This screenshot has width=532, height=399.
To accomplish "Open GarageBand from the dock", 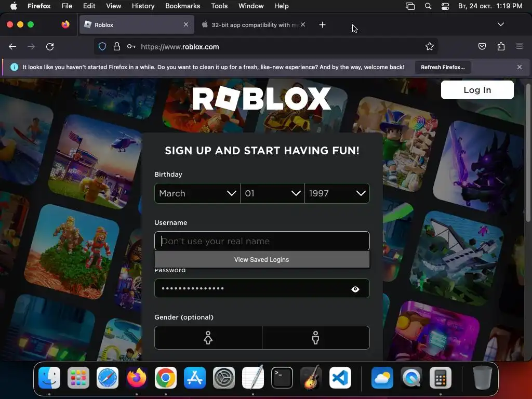I will (x=311, y=378).
